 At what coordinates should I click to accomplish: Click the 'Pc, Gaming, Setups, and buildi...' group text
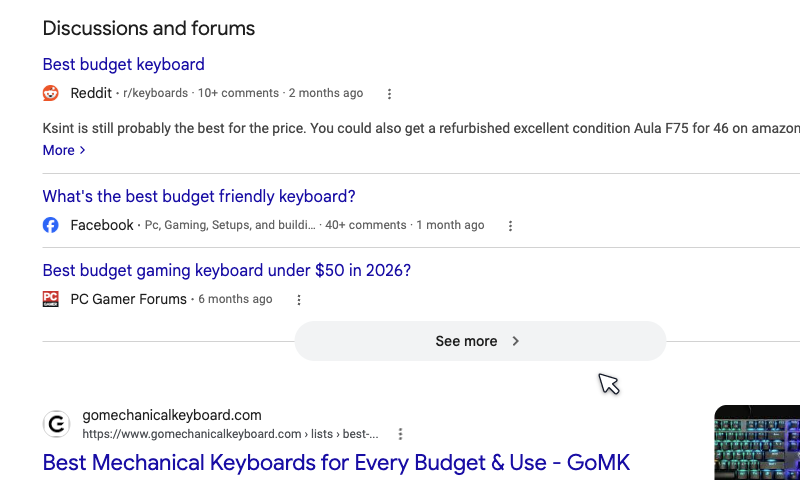pyautogui.click(x=230, y=225)
